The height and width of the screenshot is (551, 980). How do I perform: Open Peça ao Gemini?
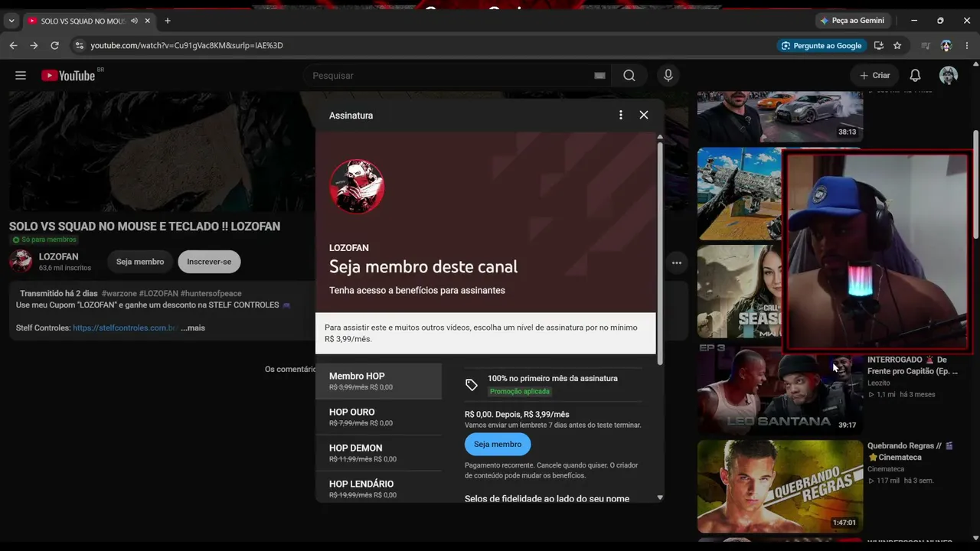852,21
